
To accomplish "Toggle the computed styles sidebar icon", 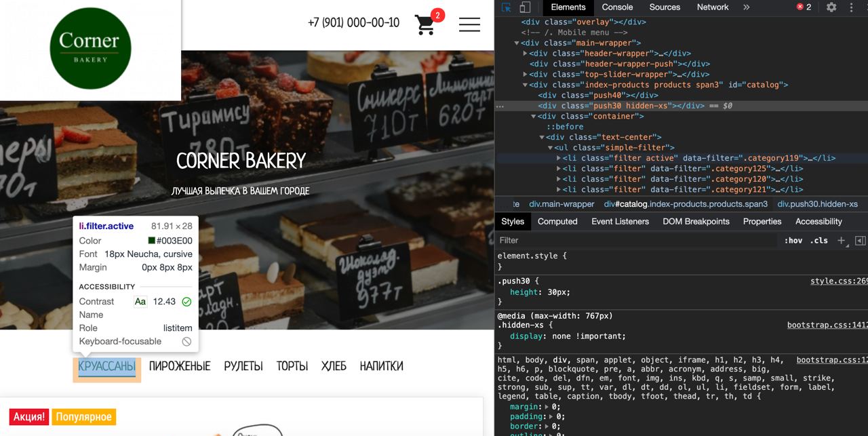I will 860,240.
